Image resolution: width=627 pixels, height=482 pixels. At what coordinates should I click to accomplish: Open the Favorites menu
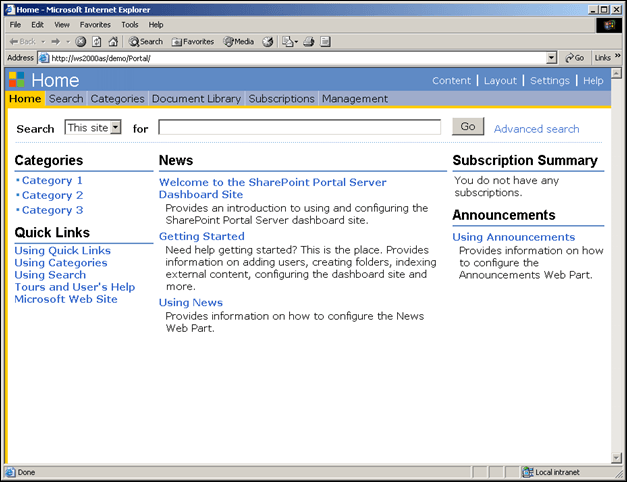(x=95, y=25)
